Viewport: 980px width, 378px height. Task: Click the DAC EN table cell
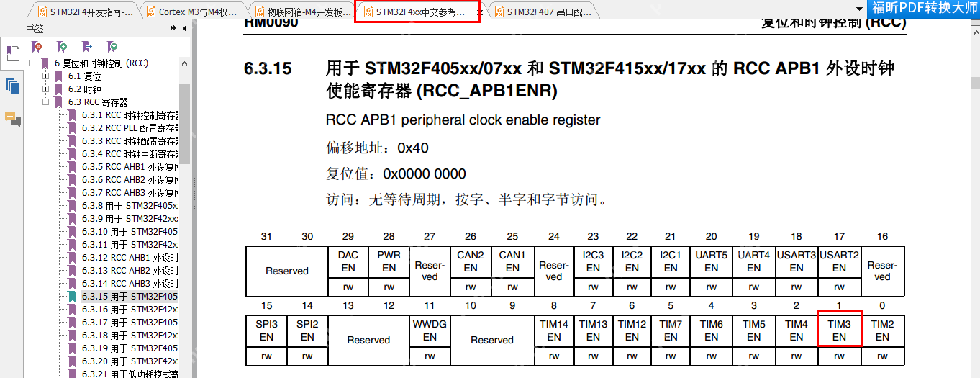(x=348, y=261)
